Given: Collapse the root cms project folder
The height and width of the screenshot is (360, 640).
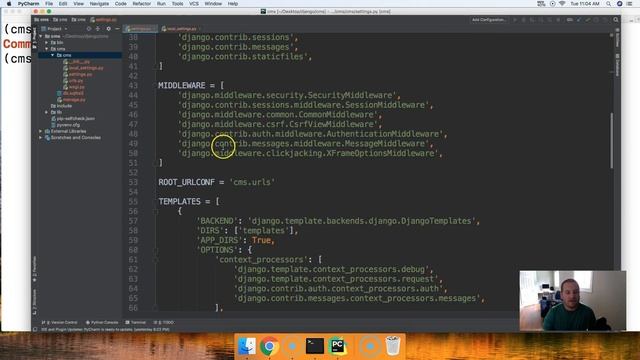Looking at the screenshot, I should (x=41, y=36).
